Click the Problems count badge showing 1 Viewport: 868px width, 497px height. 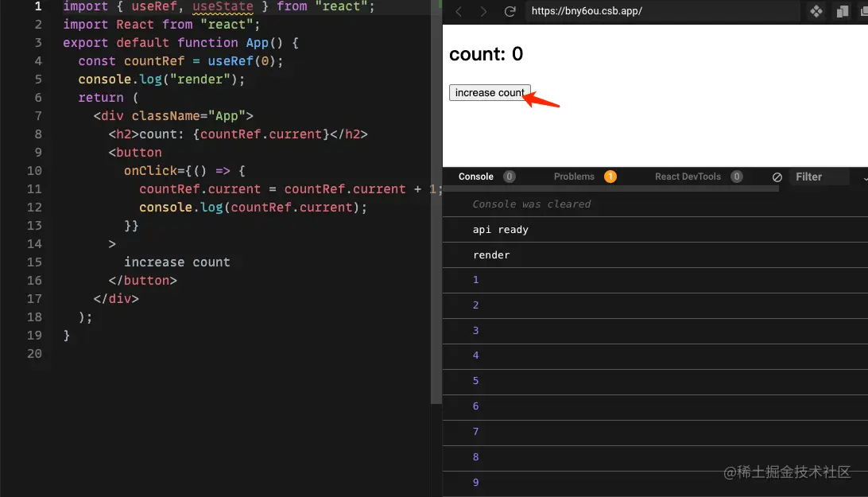610,177
